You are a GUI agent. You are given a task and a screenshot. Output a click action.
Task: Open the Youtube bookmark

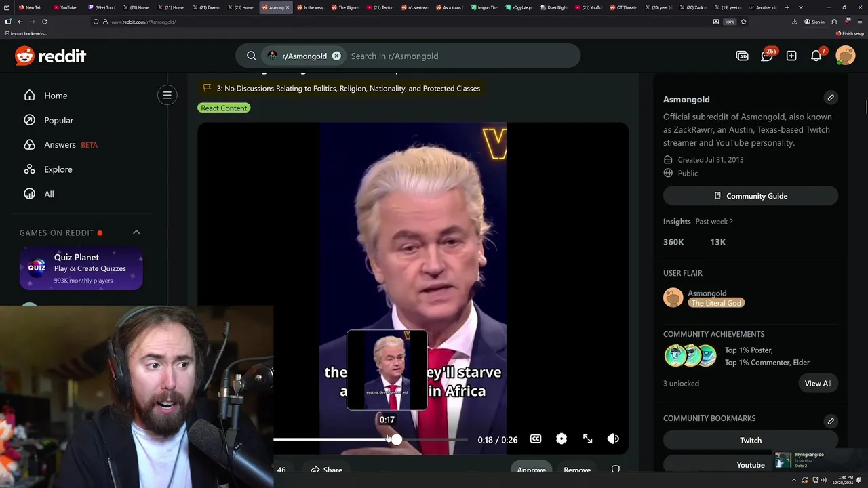pyautogui.click(x=751, y=464)
